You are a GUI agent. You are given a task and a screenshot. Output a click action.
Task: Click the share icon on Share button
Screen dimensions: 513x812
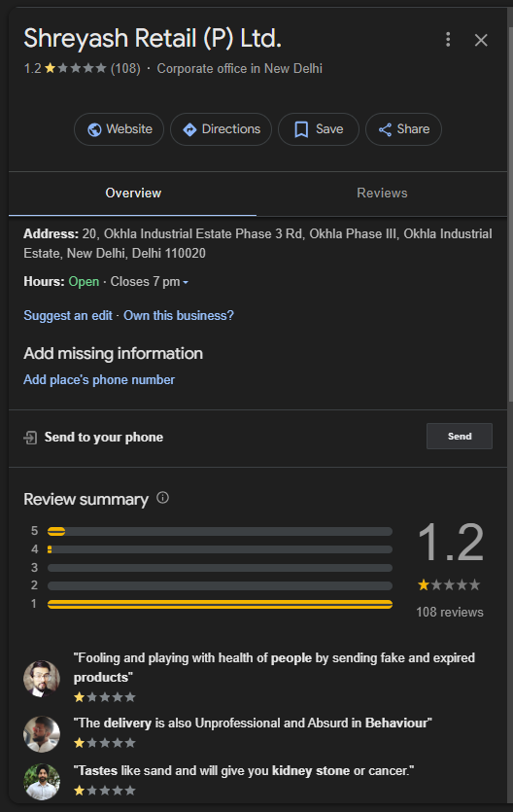(x=385, y=129)
